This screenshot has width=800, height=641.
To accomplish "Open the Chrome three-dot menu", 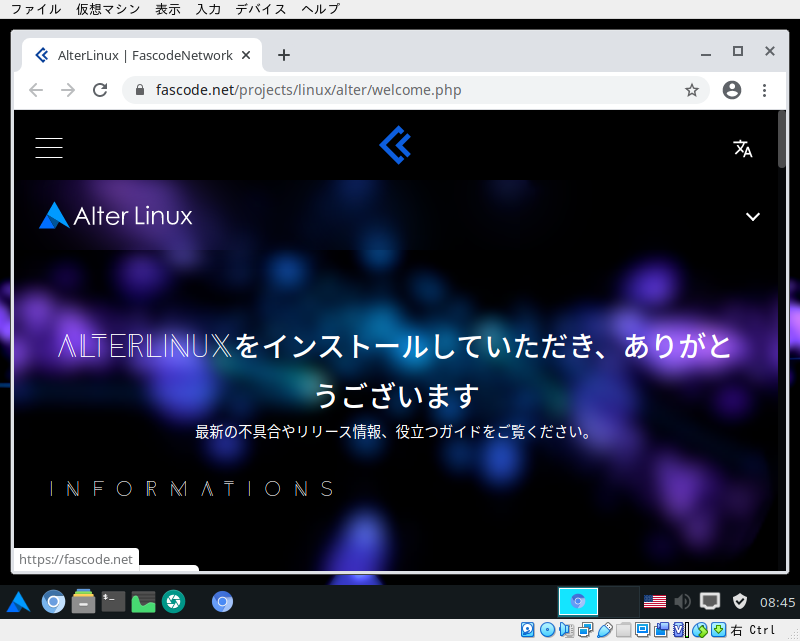I will (764, 89).
